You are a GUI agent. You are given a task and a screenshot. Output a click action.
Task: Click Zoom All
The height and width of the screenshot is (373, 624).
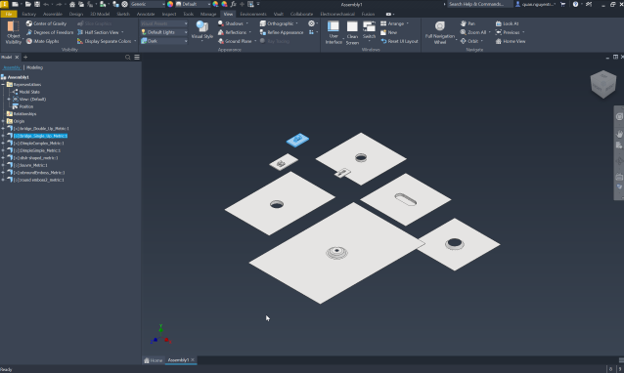coord(473,32)
